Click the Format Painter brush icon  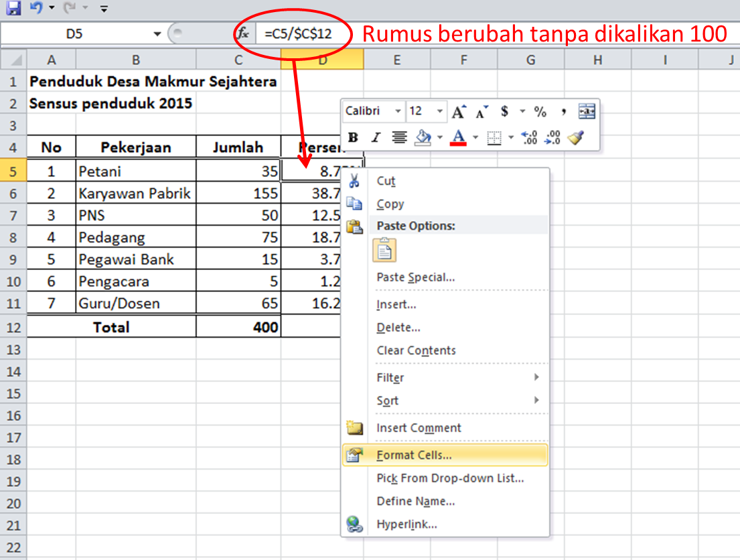(576, 137)
